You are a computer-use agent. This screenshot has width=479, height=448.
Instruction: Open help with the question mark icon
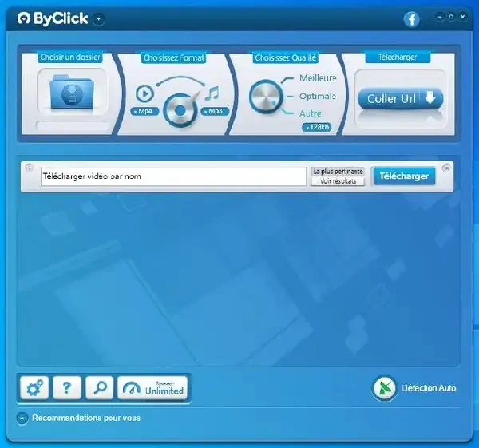(67, 389)
